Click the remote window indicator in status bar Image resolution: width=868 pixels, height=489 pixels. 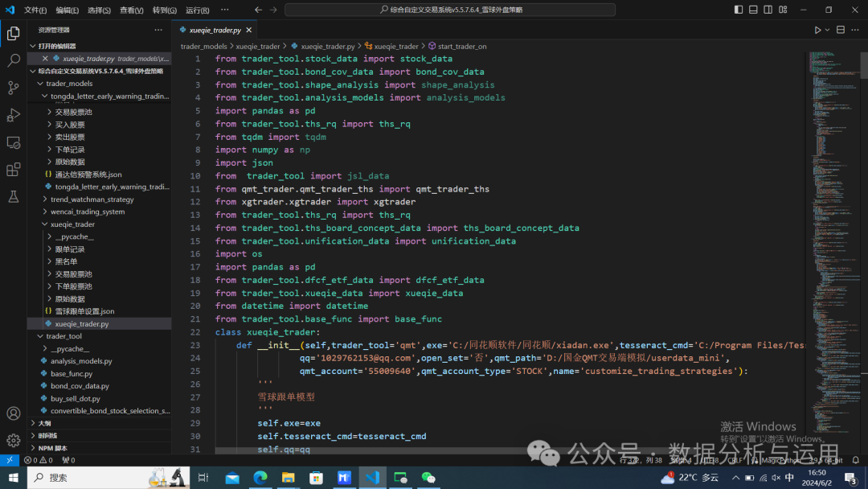pos(10,460)
